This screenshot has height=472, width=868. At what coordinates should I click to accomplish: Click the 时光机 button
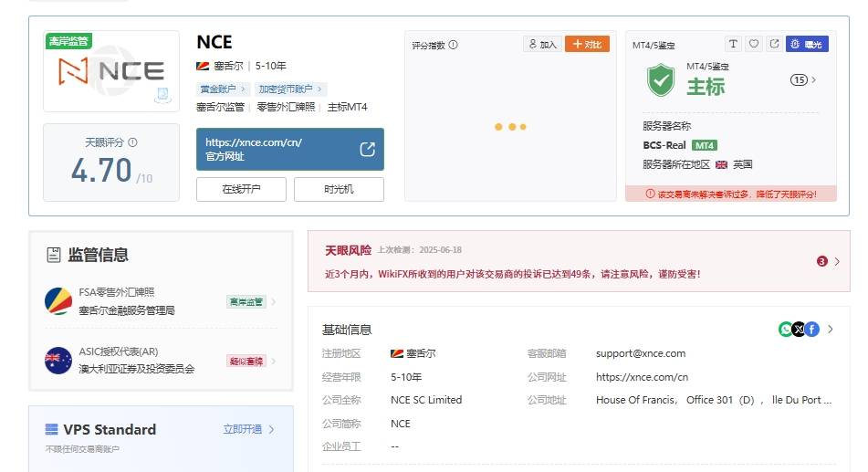pos(339,189)
